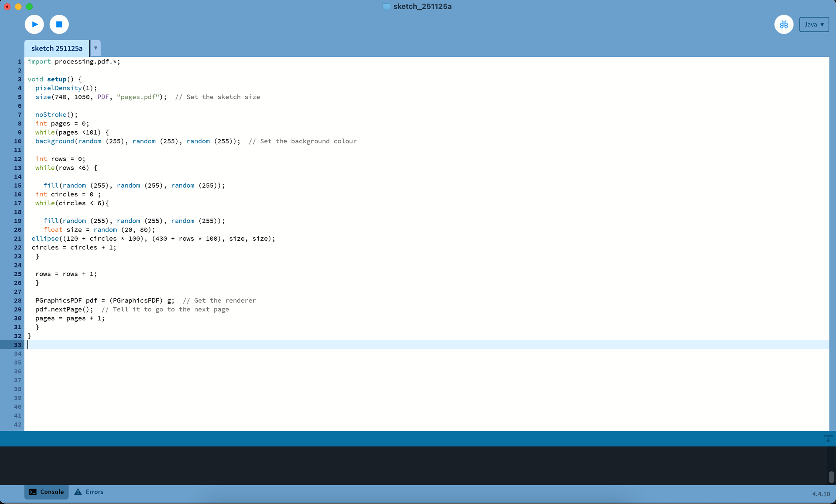
Task: Maximize the window with green button
Action: click(29, 7)
